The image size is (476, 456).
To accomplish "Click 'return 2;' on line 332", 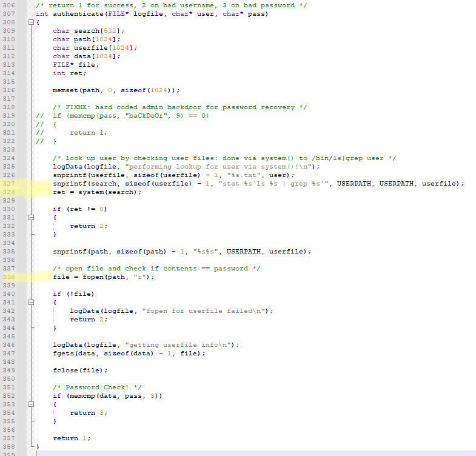I will [x=89, y=226].
